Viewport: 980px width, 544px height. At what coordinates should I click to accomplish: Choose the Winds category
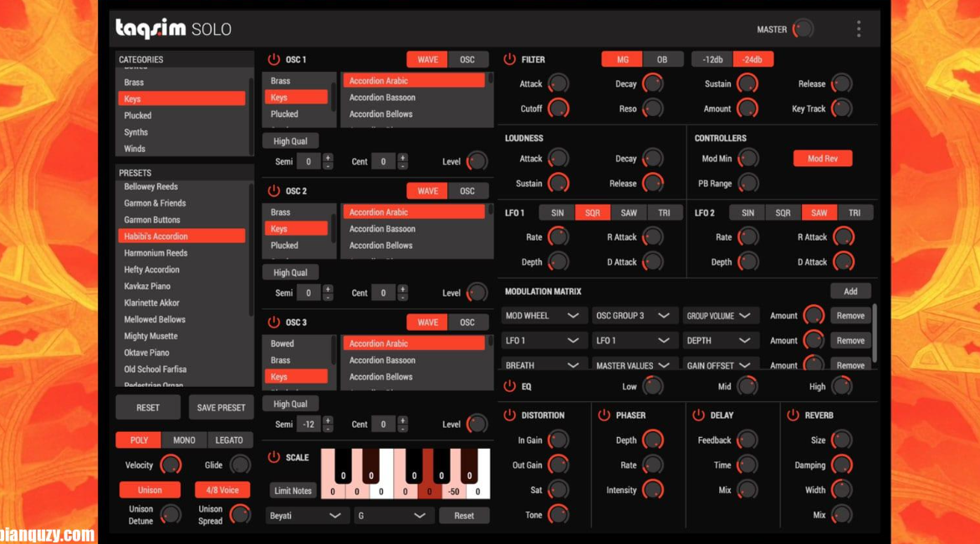pos(181,149)
